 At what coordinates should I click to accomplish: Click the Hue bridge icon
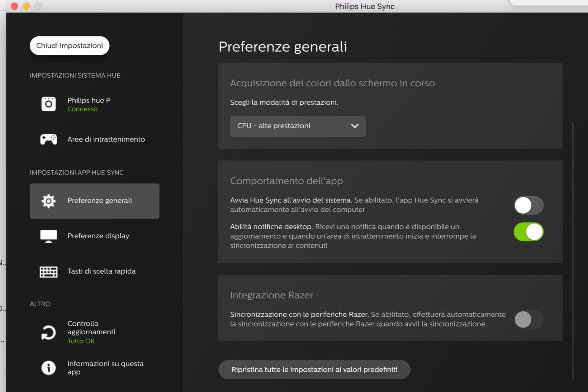pos(48,104)
